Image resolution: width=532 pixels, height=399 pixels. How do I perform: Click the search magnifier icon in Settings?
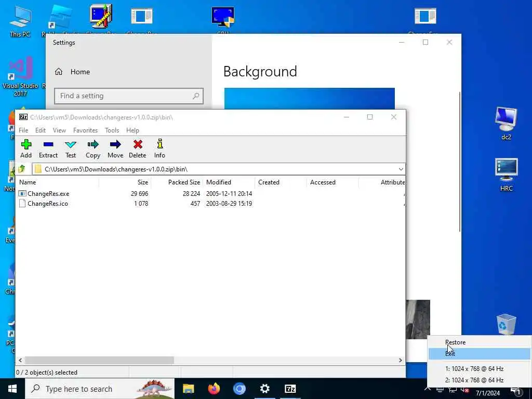coord(196,96)
